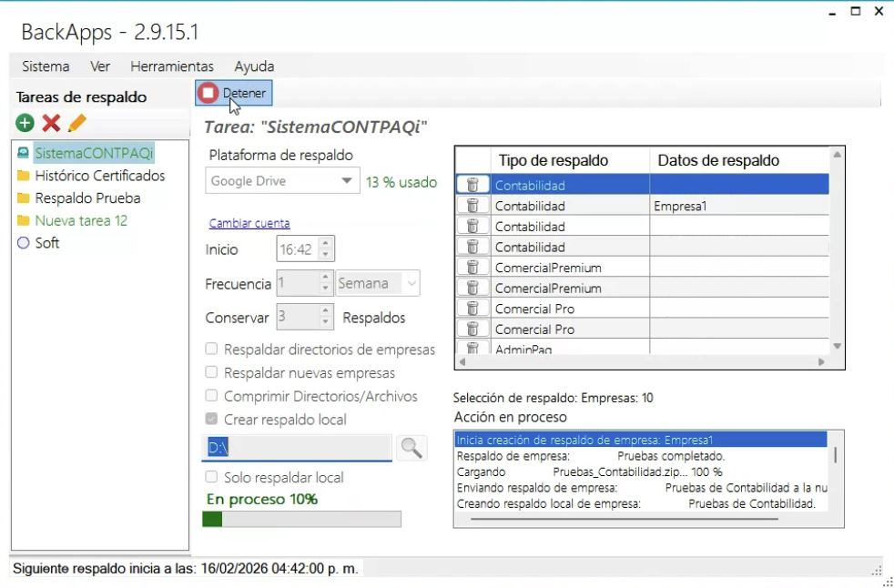Decrease the Inicio time with down arrow
The width and height of the screenshot is (894, 588).
point(325,254)
